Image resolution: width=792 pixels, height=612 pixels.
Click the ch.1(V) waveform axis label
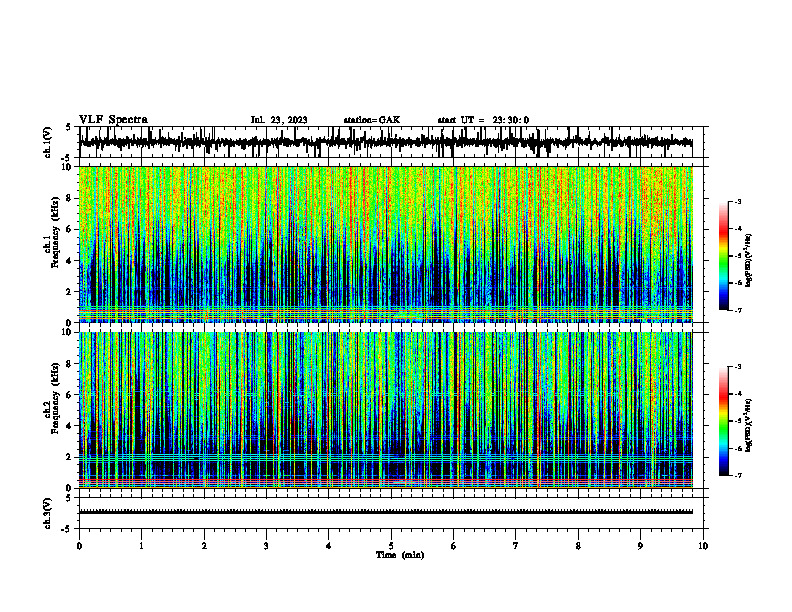[x=48, y=142]
